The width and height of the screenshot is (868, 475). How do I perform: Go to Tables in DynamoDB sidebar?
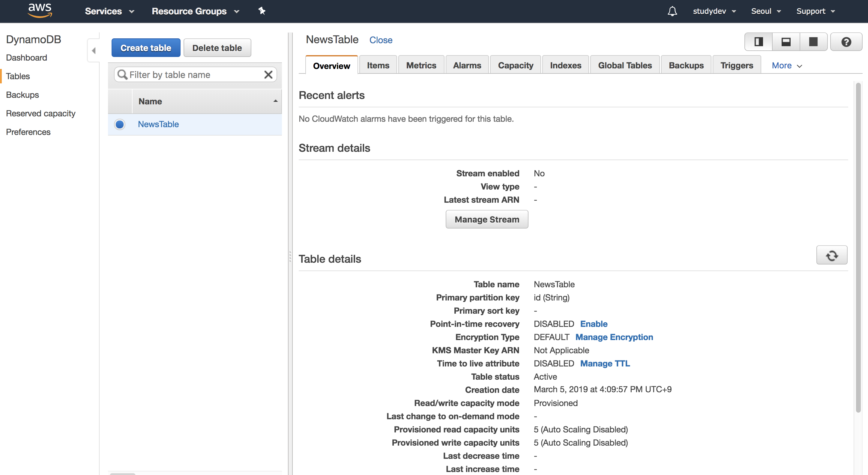(18, 76)
